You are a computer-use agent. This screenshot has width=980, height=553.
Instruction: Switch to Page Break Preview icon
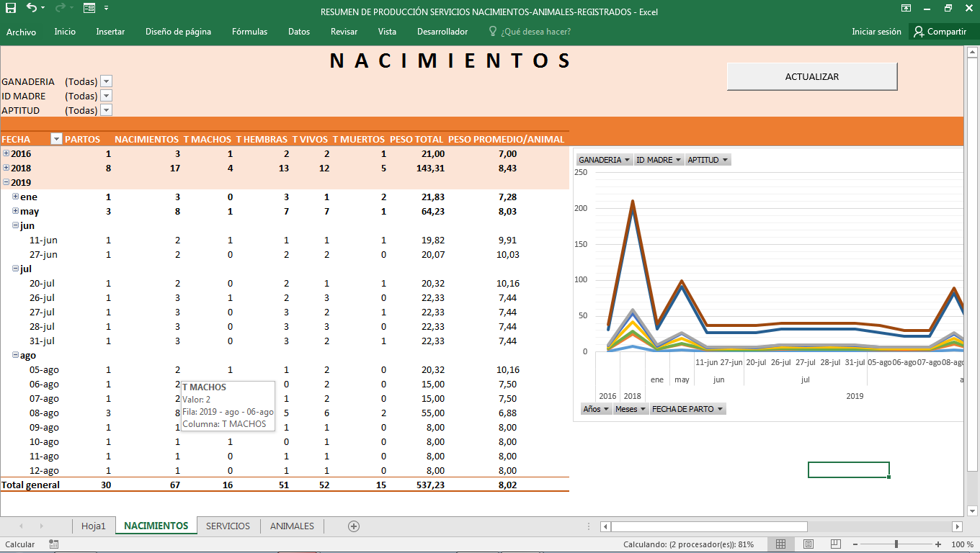click(835, 544)
